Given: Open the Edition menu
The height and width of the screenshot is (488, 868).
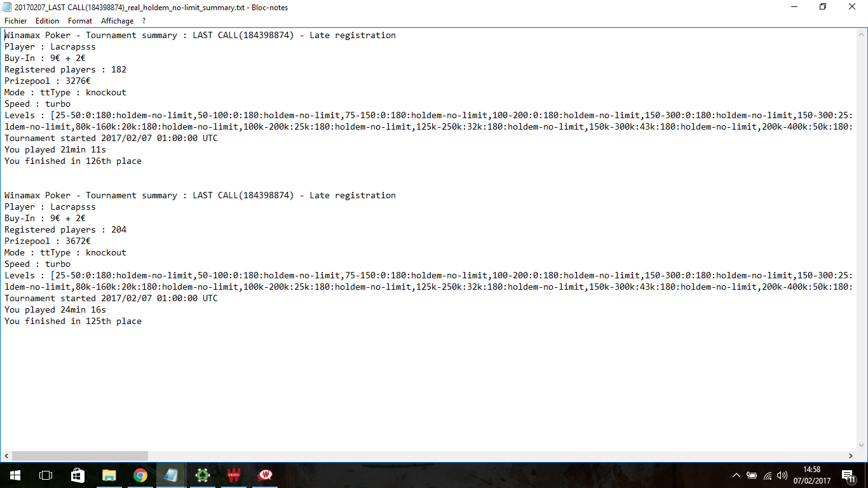Looking at the screenshot, I should click(x=47, y=21).
